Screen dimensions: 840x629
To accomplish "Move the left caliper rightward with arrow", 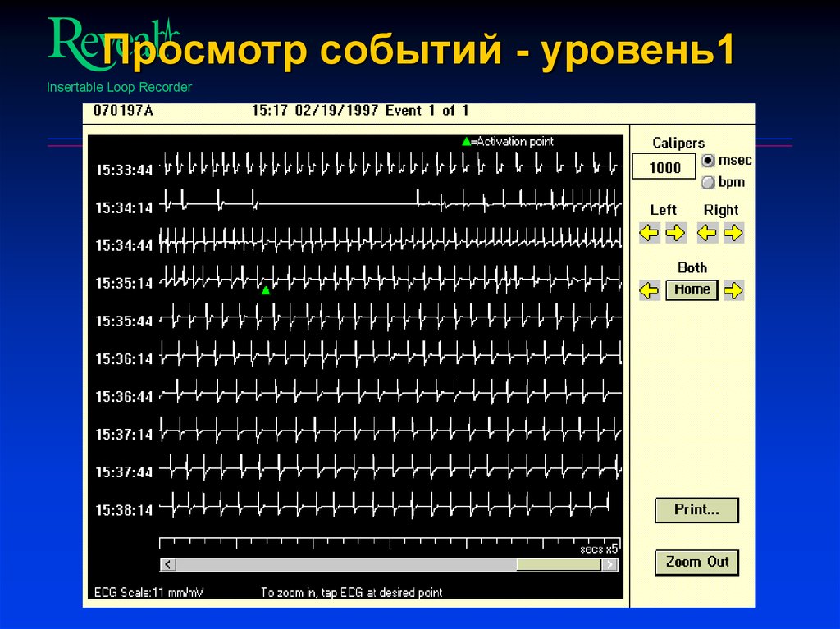I will 676,233.
